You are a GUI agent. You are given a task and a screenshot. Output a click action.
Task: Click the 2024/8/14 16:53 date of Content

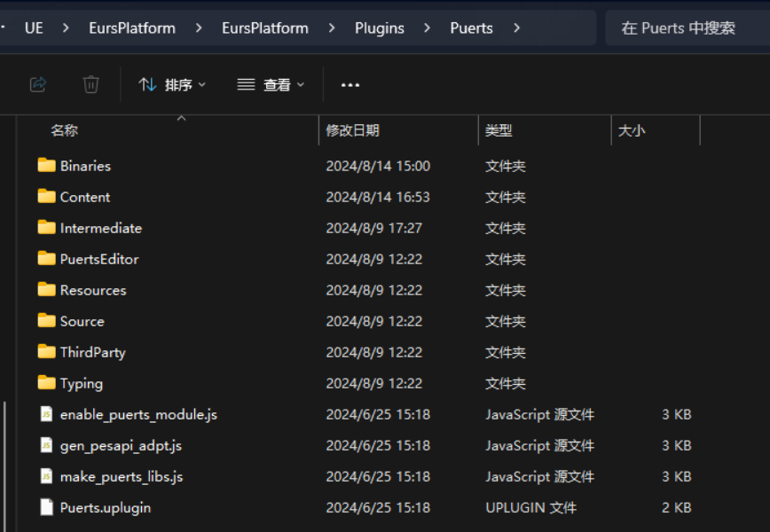point(378,197)
